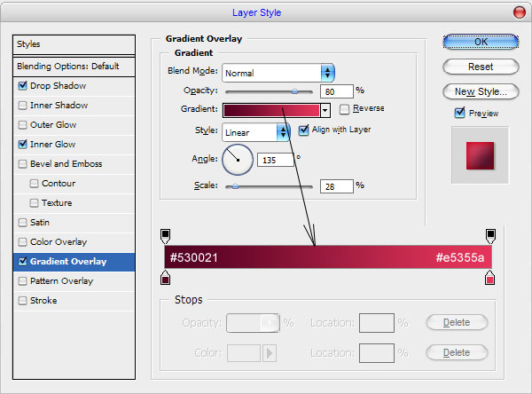Click the Opacity slider track
Screen dimensions: 532x394
(x=269, y=91)
